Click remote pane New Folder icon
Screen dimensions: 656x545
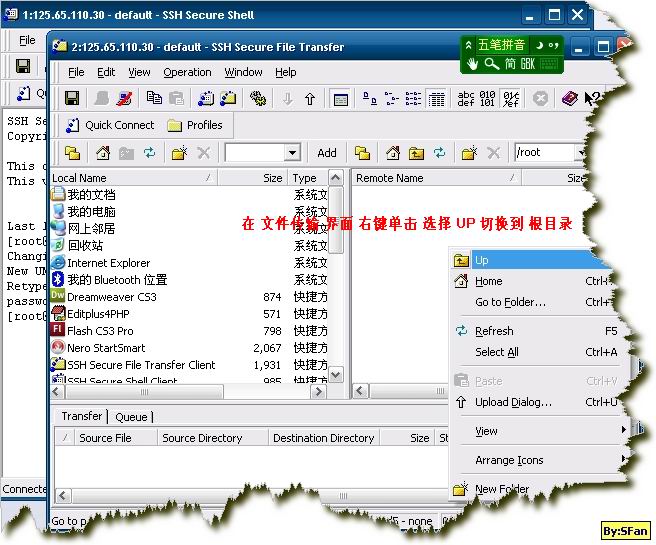point(469,153)
